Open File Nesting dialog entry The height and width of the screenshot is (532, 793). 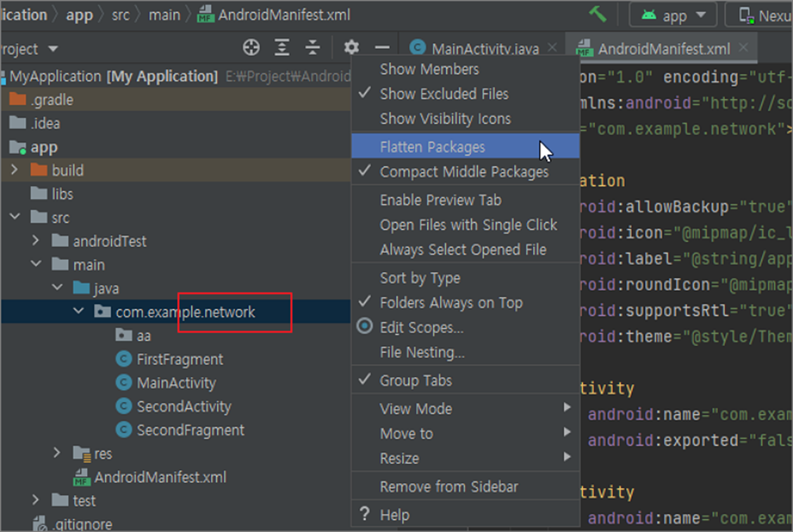(465, 353)
